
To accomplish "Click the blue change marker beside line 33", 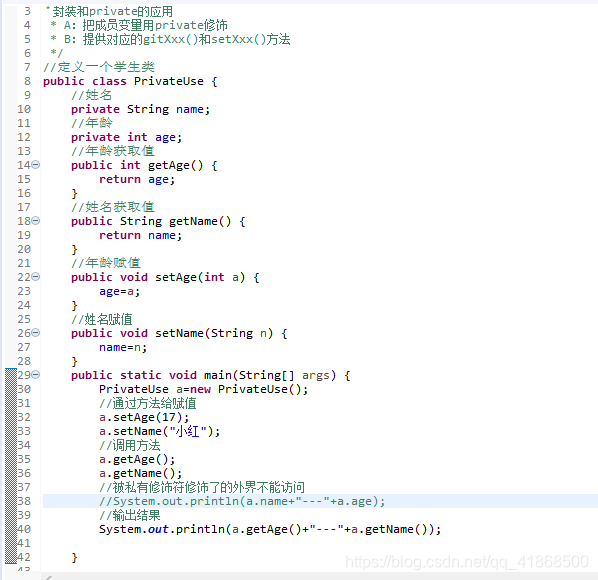I will pos(11,431).
